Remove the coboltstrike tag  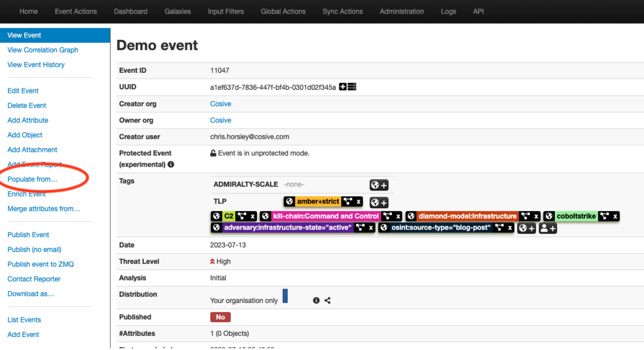pyautogui.click(x=615, y=216)
